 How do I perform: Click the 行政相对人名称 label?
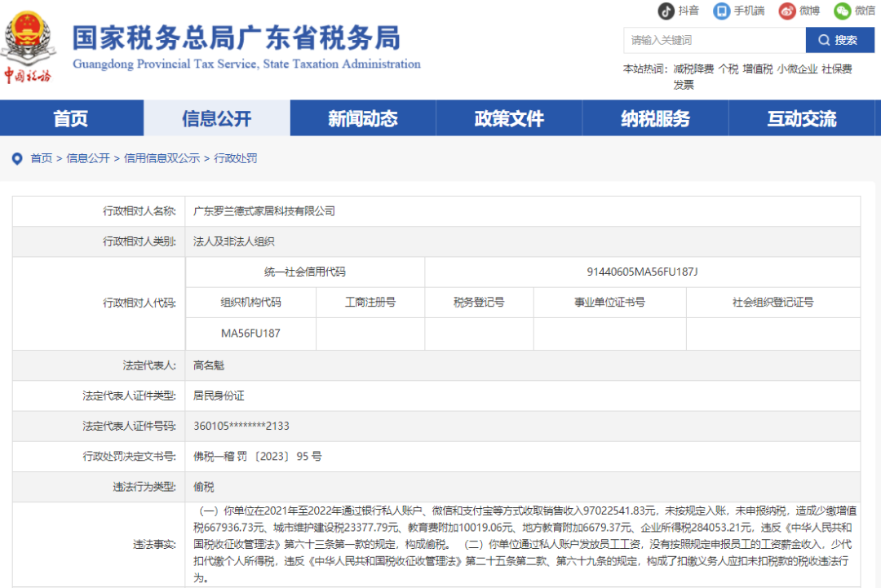[x=139, y=211]
